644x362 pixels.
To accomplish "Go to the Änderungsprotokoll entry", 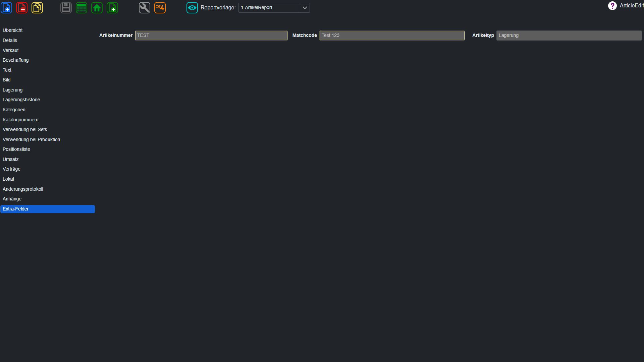I will click(x=23, y=189).
